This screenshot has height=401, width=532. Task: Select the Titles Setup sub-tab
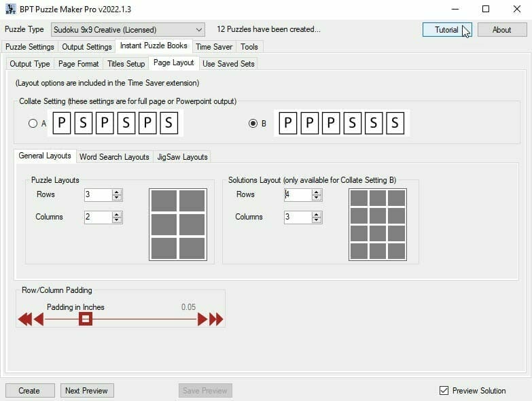[126, 64]
